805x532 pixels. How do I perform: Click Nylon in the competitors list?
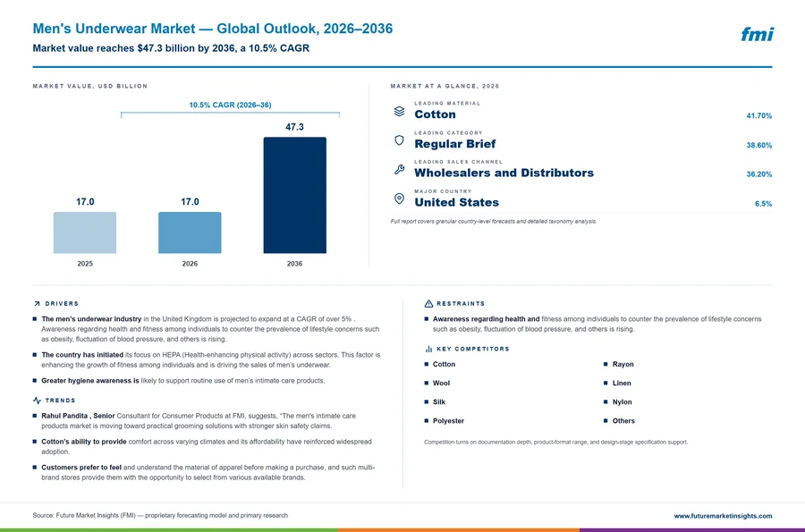click(622, 402)
